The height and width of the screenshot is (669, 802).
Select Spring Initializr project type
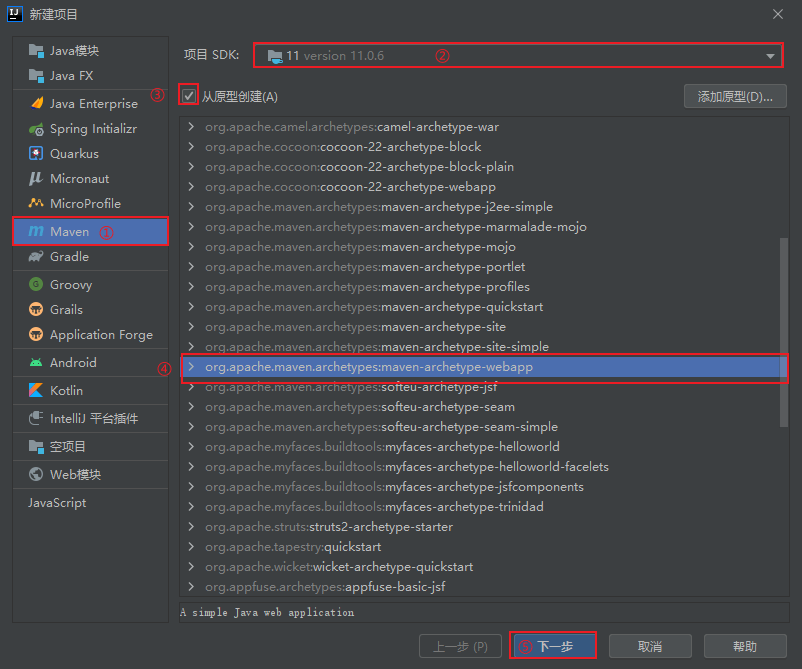[91, 129]
